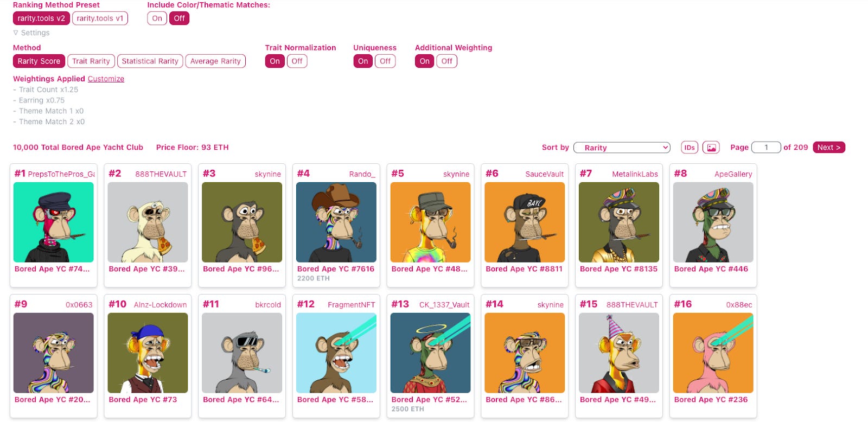Image resolution: width=868 pixels, height=422 pixels.
Task: Open rank #14 ape thumbnail
Action: click(525, 353)
